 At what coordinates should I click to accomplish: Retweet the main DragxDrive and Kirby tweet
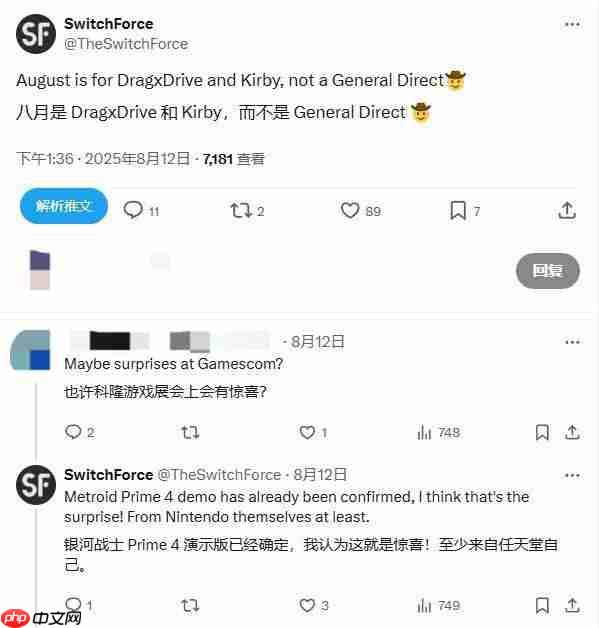point(240,210)
